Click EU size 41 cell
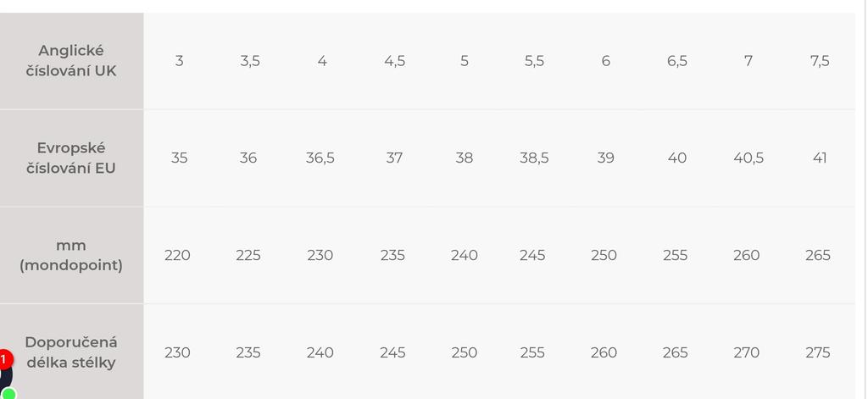The width and height of the screenshot is (868, 399). click(819, 158)
